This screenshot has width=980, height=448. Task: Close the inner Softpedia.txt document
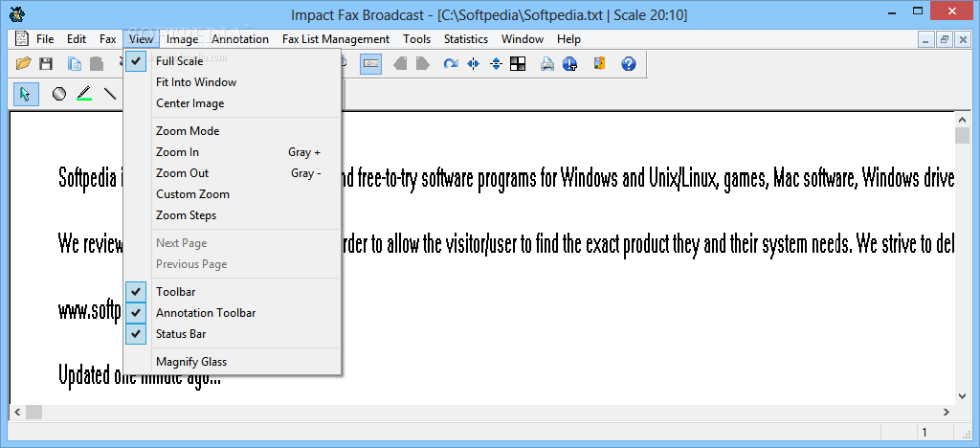962,39
